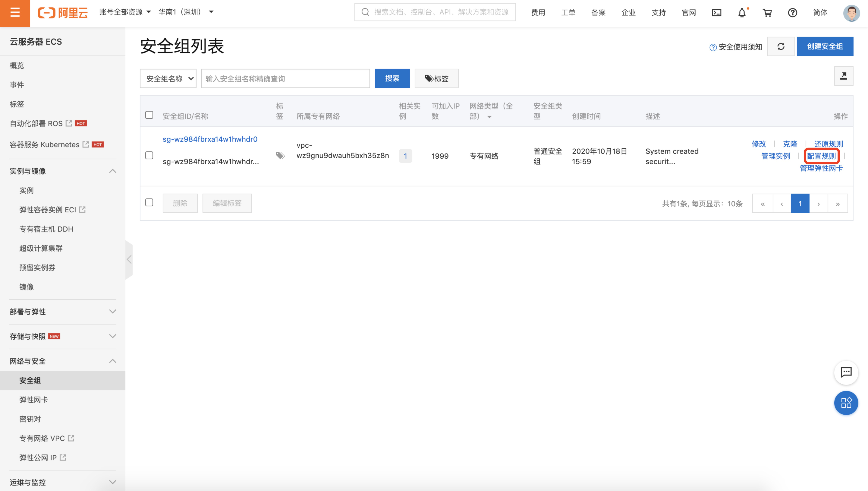Open the 企业 top menu

[x=628, y=13]
